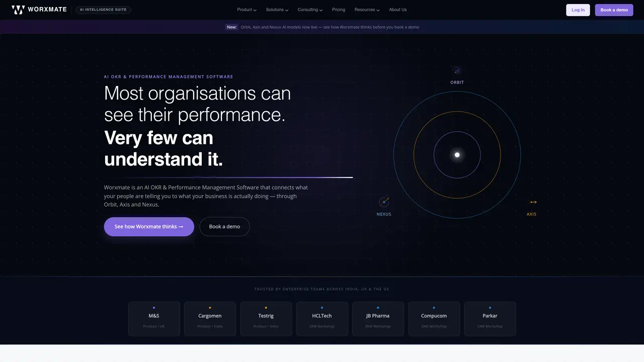Click the AI Intelligence Suite badge
This screenshot has height=362, width=644.
(x=103, y=10)
